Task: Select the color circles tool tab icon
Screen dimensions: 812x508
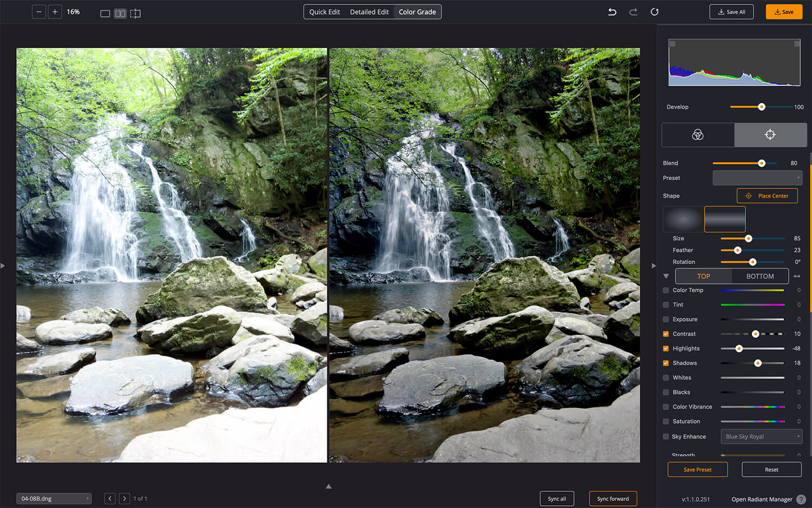Action: (698, 135)
